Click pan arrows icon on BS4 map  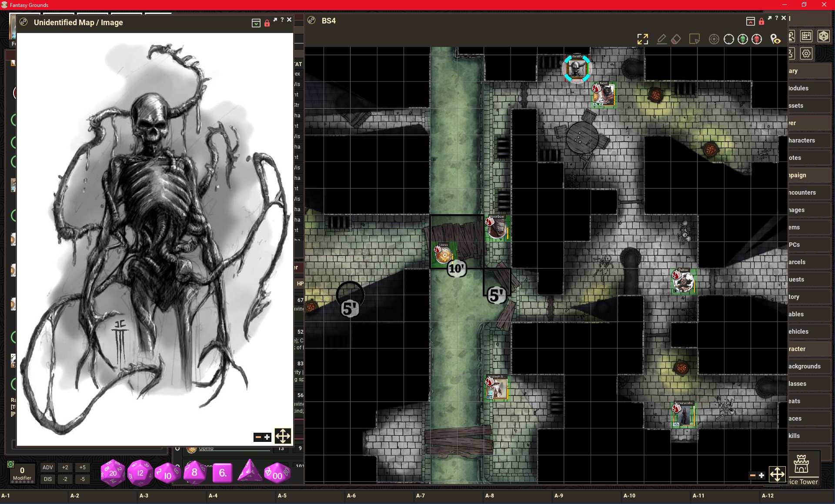pyautogui.click(x=777, y=474)
